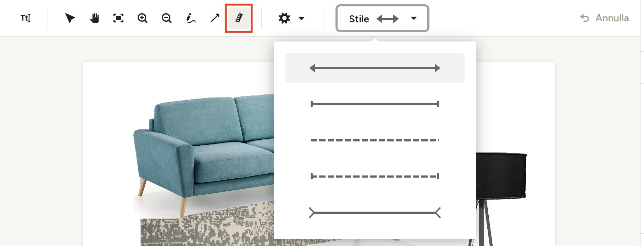Choose the solid line with bar ends

tap(375, 104)
